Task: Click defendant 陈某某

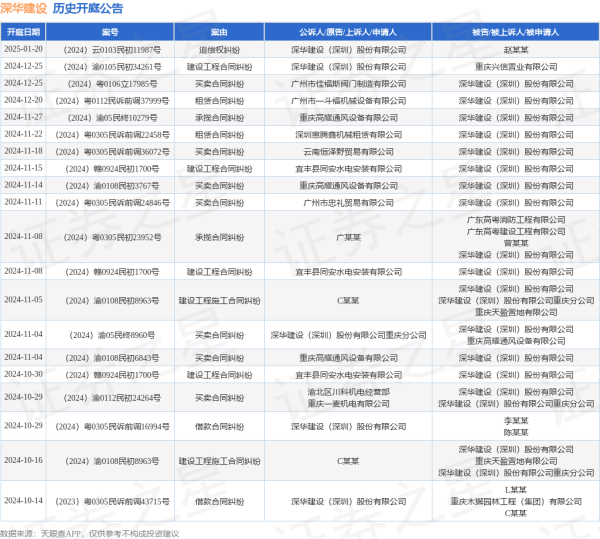Action: 516,433
